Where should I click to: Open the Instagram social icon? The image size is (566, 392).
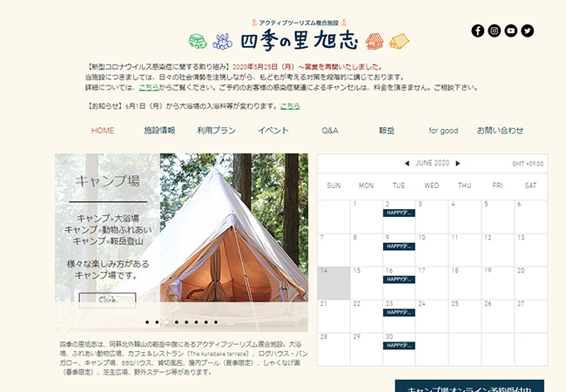click(494, 30)
